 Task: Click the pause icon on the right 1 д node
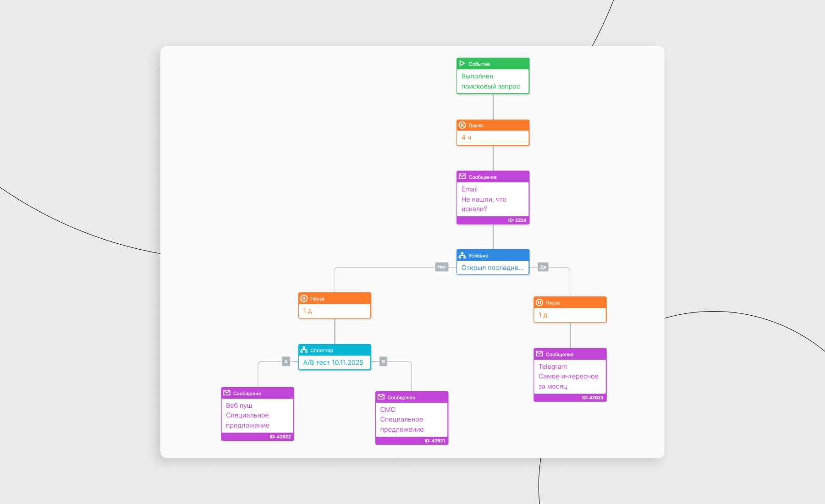point(539,303)
